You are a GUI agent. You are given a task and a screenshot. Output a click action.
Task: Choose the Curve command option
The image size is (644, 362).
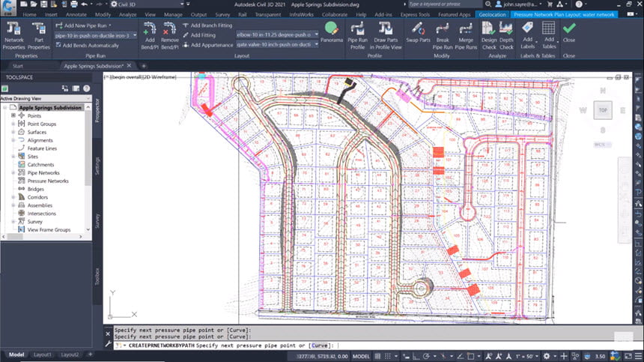click(x=320, y=346)
